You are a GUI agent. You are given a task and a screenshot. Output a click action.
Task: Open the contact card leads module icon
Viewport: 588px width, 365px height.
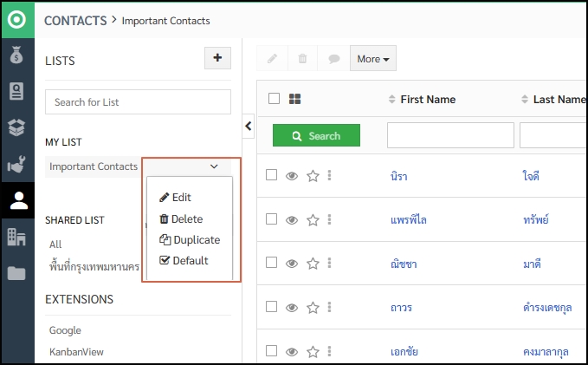coord(16,91)
